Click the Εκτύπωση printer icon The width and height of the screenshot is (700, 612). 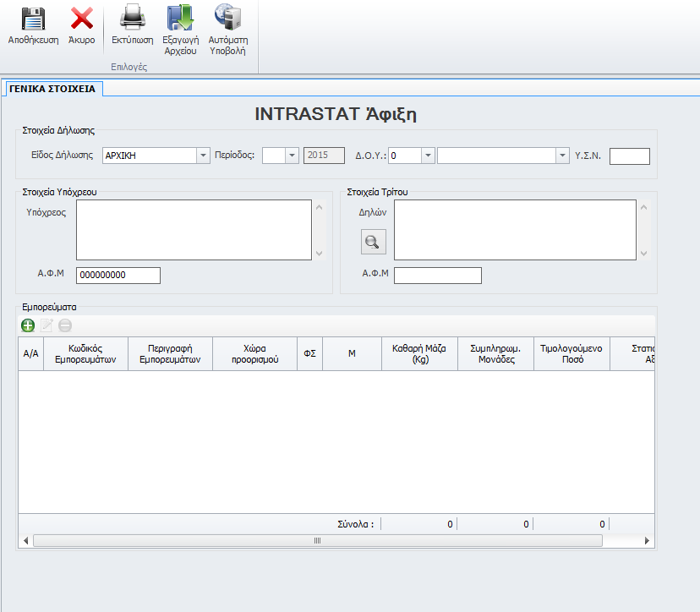[133, 18]
